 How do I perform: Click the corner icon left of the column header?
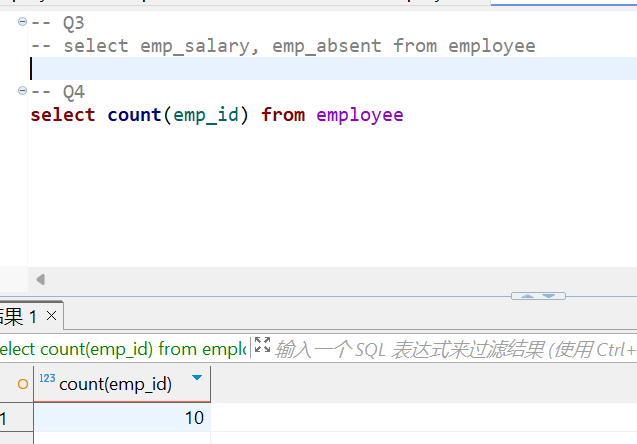click(x=22, y=384)
